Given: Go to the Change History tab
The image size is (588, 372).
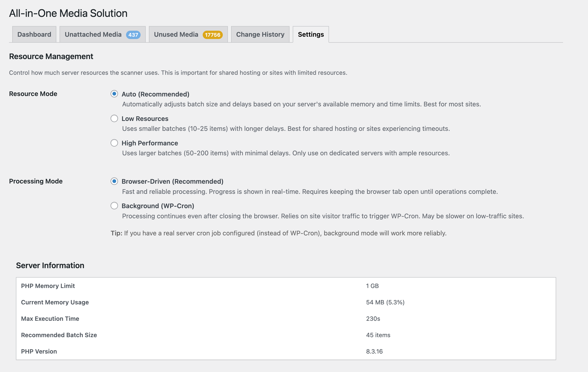Looking at the screenshot, I should pyautogui.click(x=260, y=34).
